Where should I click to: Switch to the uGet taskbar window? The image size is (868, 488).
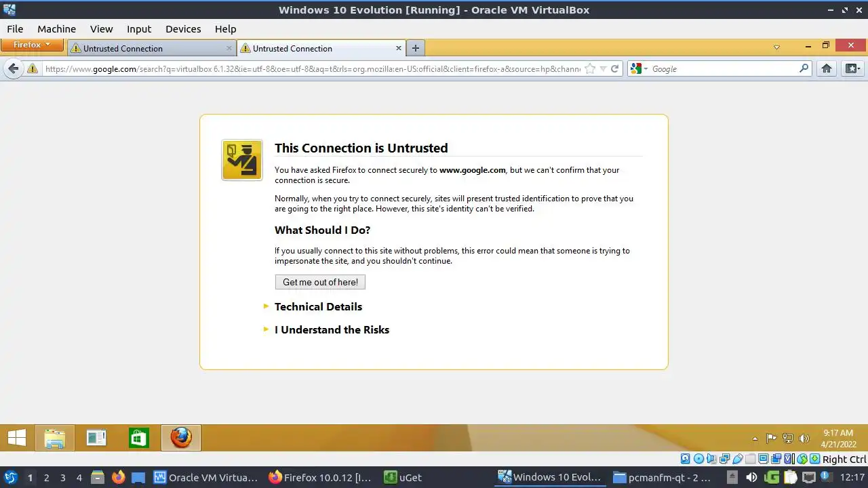[403, 477]
